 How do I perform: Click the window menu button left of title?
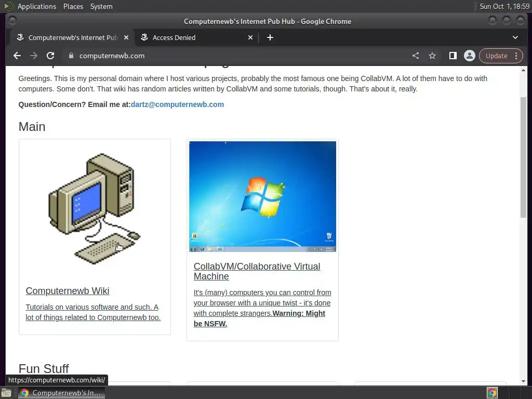click(x=12, y=21)
